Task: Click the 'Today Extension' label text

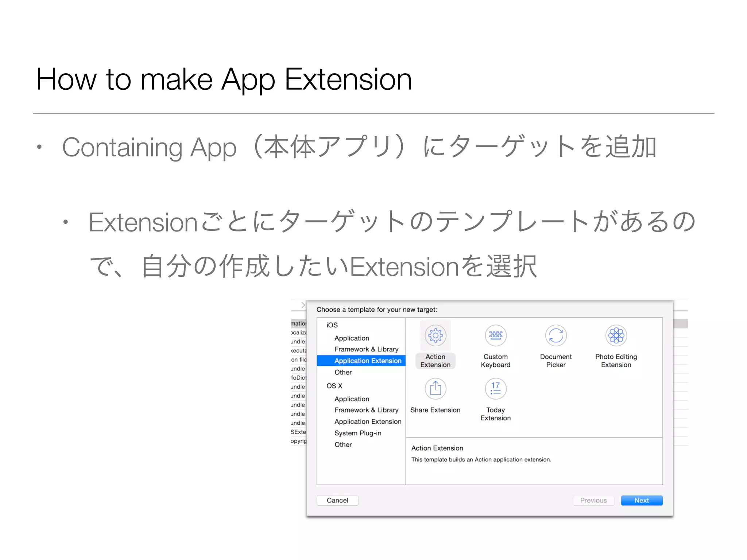Action: (495, 414)
